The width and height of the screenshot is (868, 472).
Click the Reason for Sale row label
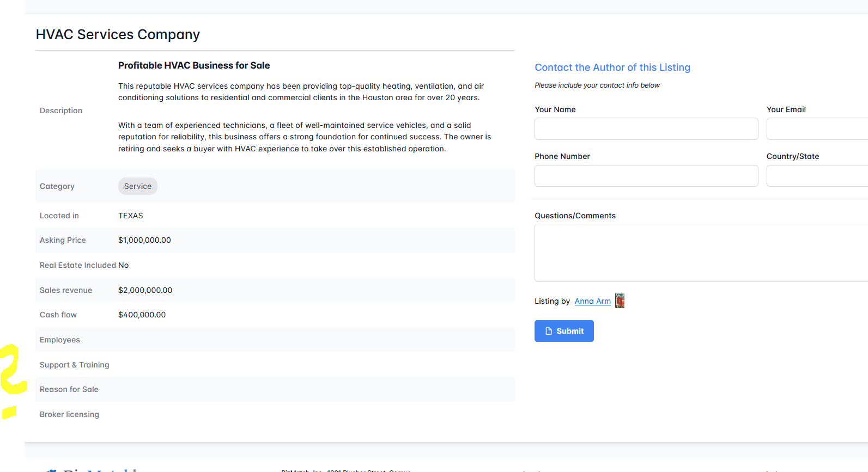coord(69,389)
